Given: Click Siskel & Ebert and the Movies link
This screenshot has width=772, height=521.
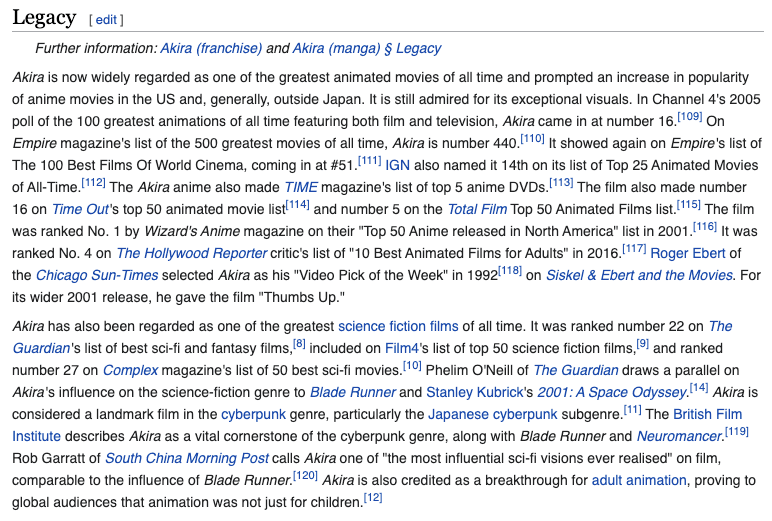Looking at the screenshot, I should 639,276.
